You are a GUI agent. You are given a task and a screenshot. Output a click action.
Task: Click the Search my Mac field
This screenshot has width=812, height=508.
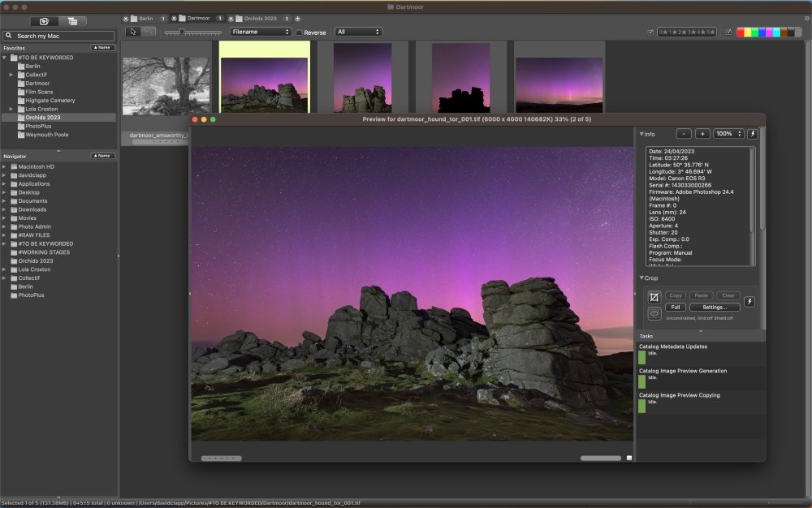[x=58, y=36]
